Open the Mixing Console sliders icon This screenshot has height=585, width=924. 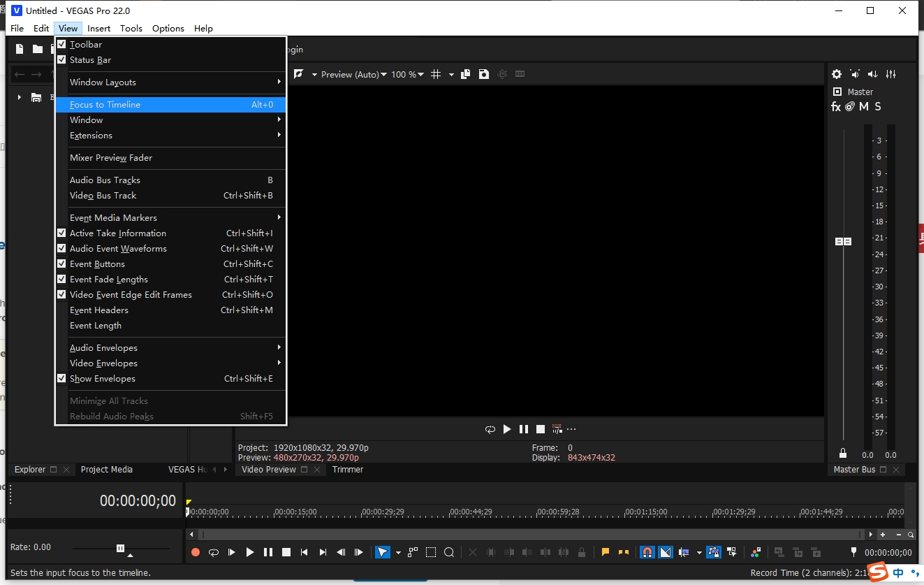point(890,74)
